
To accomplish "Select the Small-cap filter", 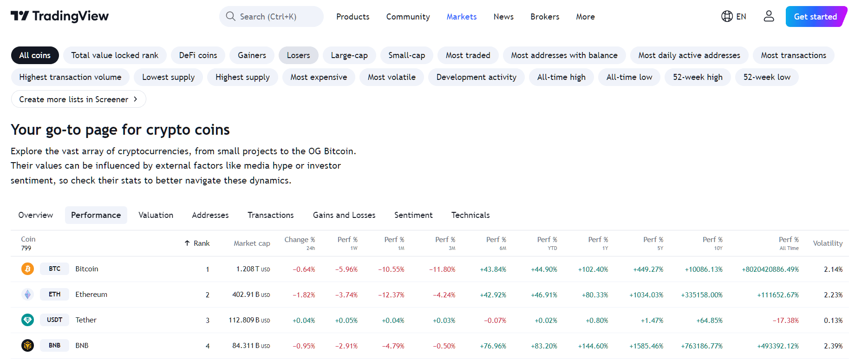I will (406, 55).
